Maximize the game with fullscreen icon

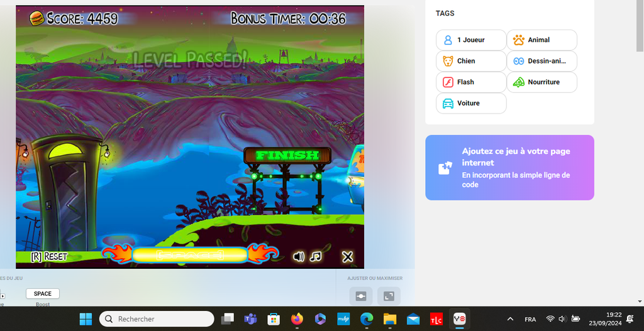point(389,296)
